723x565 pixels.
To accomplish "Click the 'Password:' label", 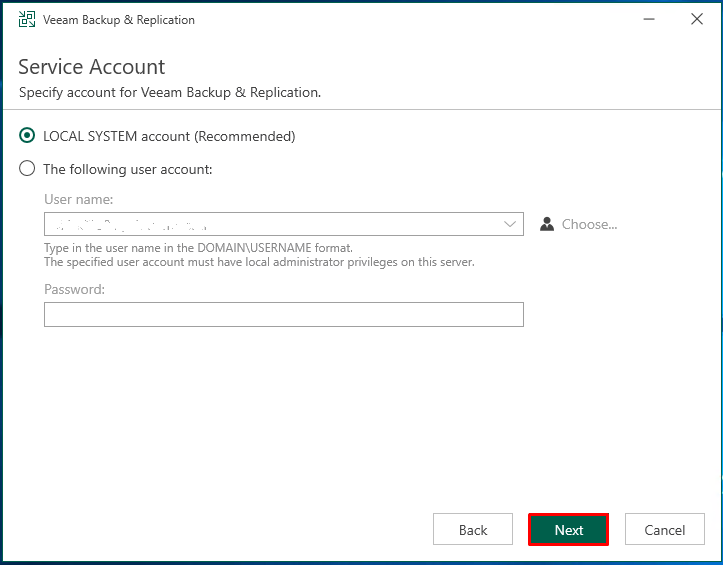I will point(74,289).
